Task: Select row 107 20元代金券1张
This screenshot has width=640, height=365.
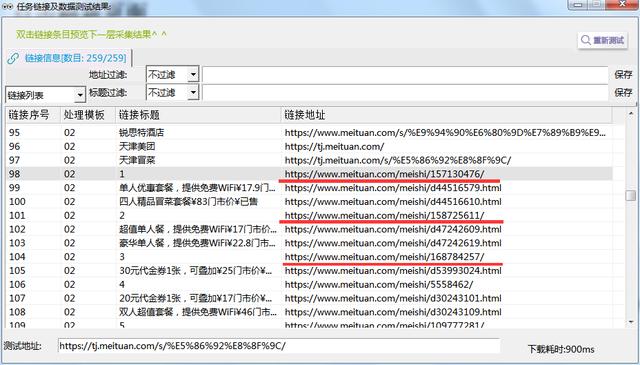Action: click(x=309, y=298)
